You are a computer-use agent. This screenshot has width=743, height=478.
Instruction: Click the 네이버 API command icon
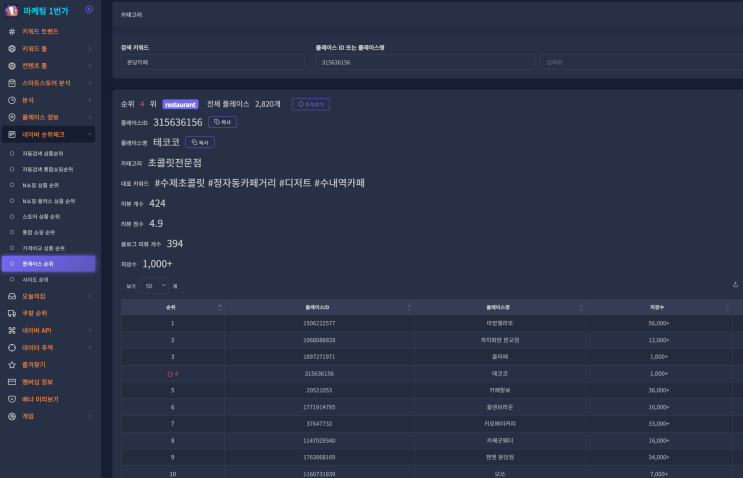pyautogui.click(x=12, y=330)
